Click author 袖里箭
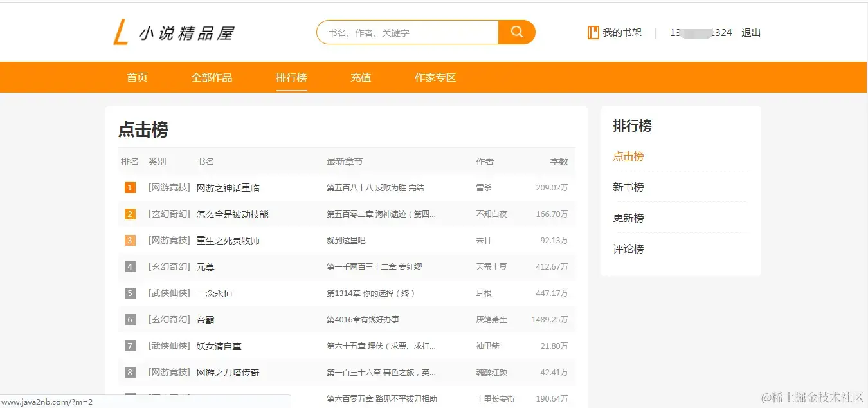Screen dimensions: 868x408 coord(487,346)
